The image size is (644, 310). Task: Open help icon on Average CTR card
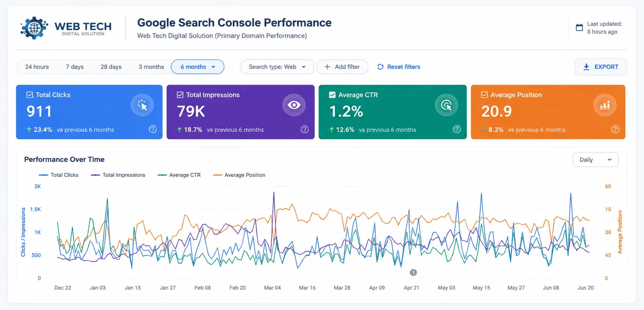(457, 129)
